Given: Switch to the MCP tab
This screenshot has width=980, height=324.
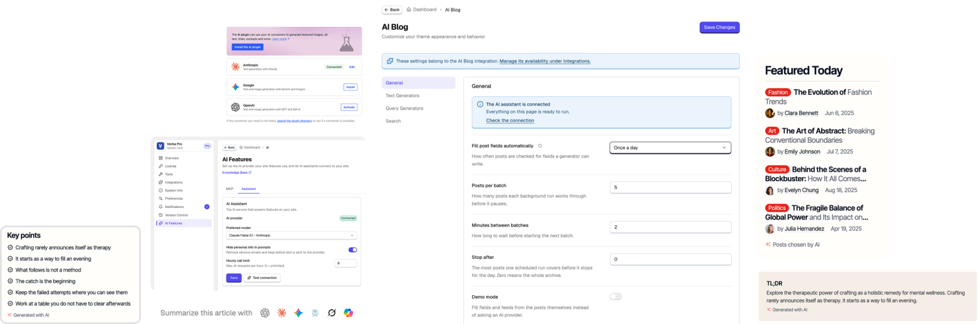Looking at the screenshot, I should click(230, 189).
